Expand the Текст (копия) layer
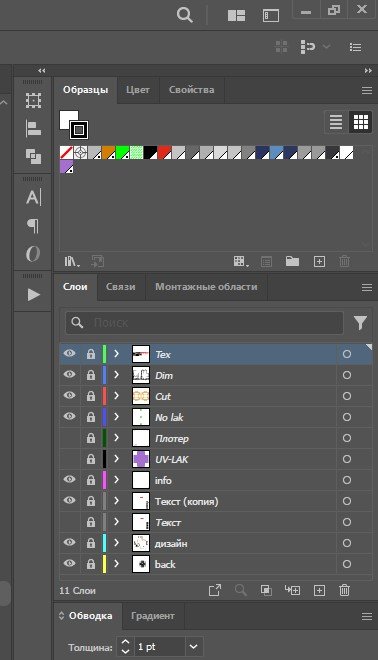 [117, 501]
